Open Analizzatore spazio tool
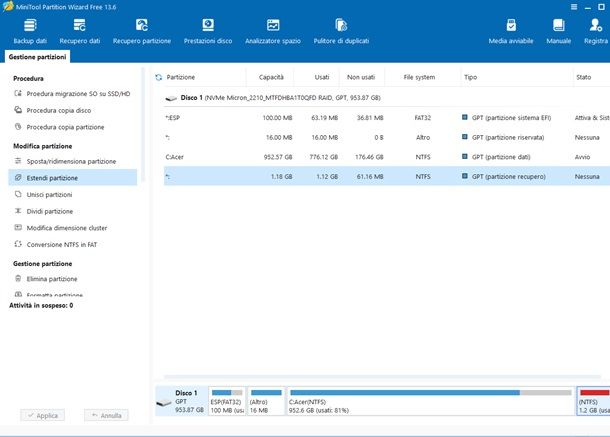The height and width of the screenshot is (437, 610). click(x=273, y=31)
